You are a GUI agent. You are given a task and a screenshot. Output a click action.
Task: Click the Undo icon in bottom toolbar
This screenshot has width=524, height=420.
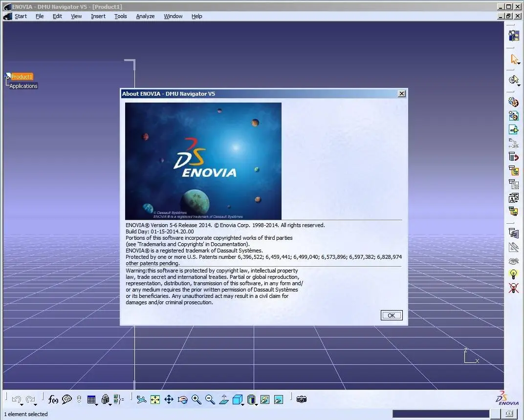[x=16, y=399]
